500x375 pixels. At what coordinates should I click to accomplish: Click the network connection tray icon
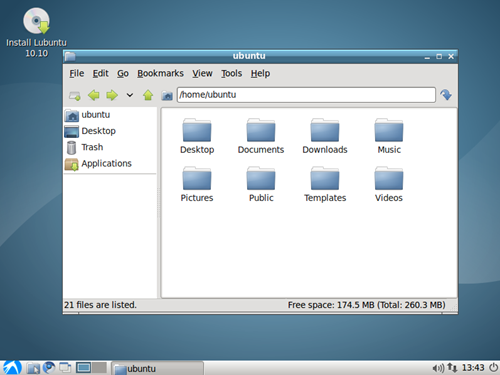(x=452, y=368)
